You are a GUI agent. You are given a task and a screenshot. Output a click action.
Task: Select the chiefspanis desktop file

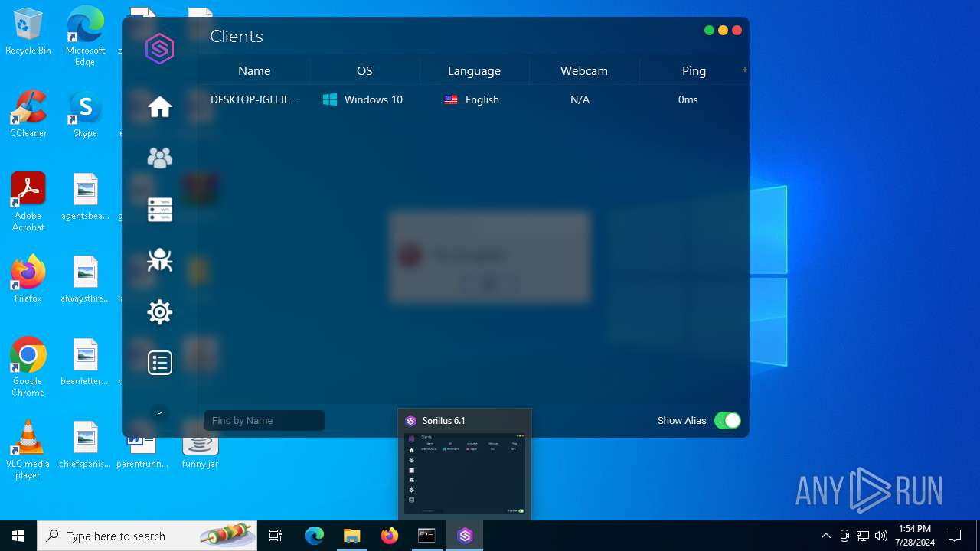[85, 445]
